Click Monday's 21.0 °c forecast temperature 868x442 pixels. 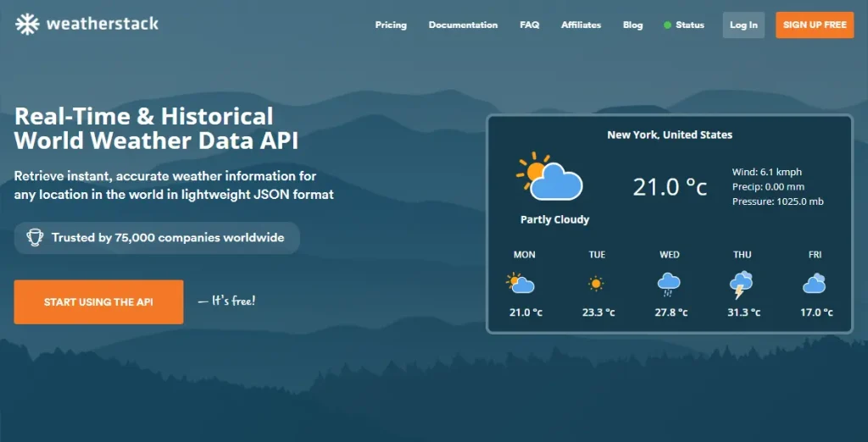(526, 312)
